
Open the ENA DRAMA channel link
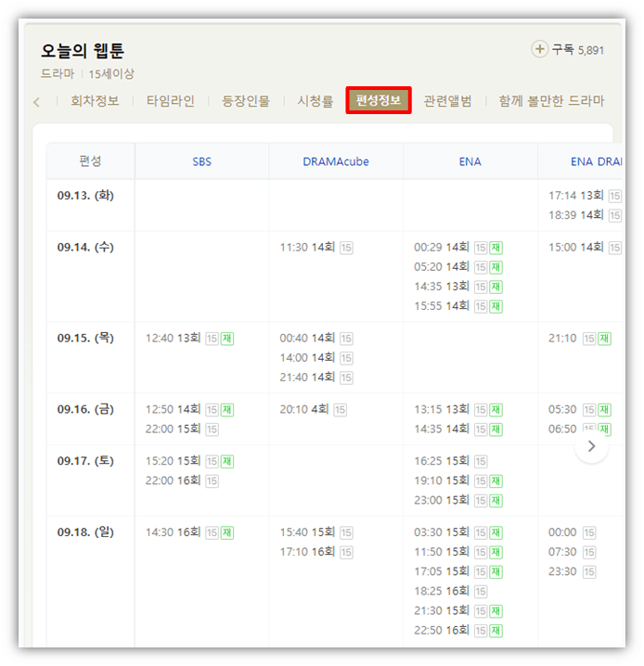click(x=596, y=161)
